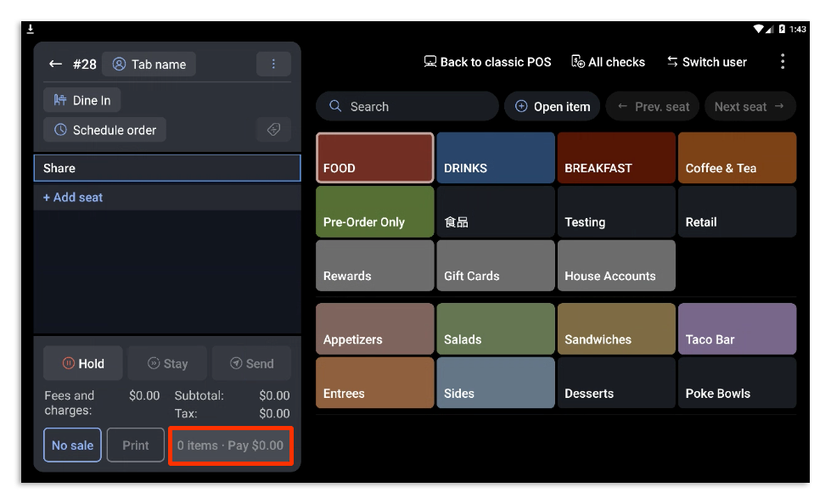The image size is (831, 504).
Task: Select the Share seat row
Action: (167, 168)
